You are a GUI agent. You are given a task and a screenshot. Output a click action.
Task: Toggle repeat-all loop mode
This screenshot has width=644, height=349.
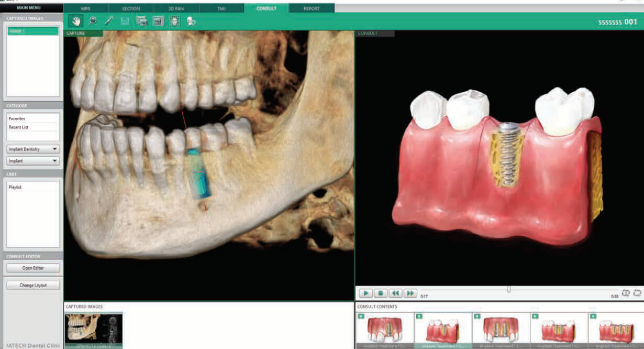(637, 292)
